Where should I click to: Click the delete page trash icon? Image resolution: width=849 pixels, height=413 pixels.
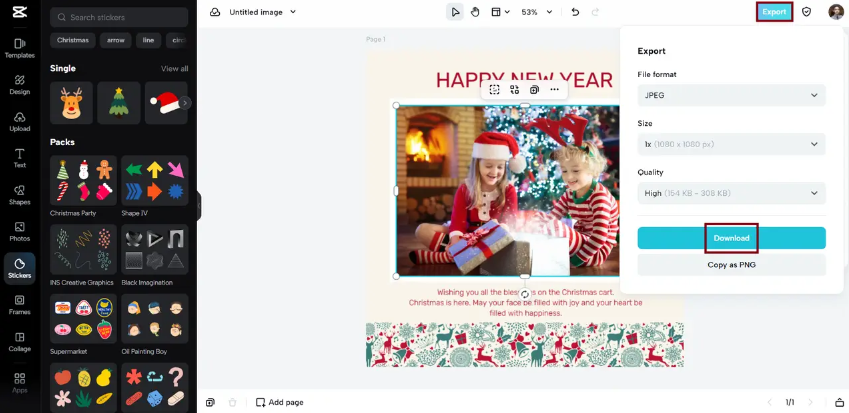[232, 402]
